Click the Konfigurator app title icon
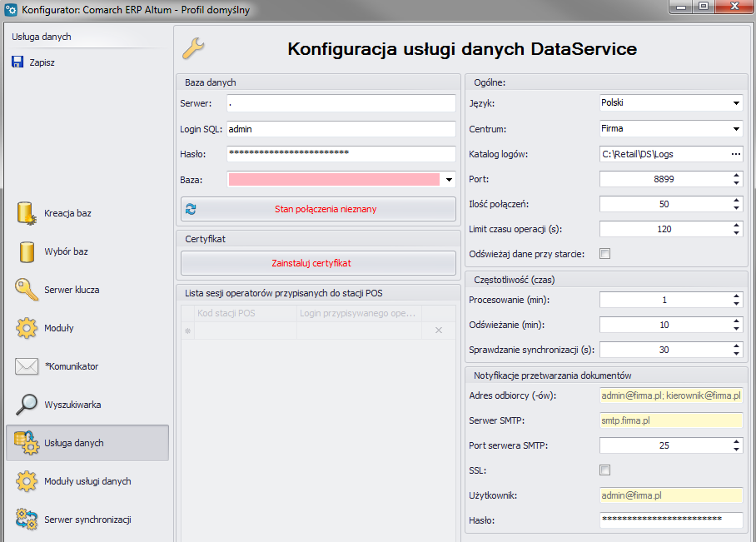 tap(11, 9)
